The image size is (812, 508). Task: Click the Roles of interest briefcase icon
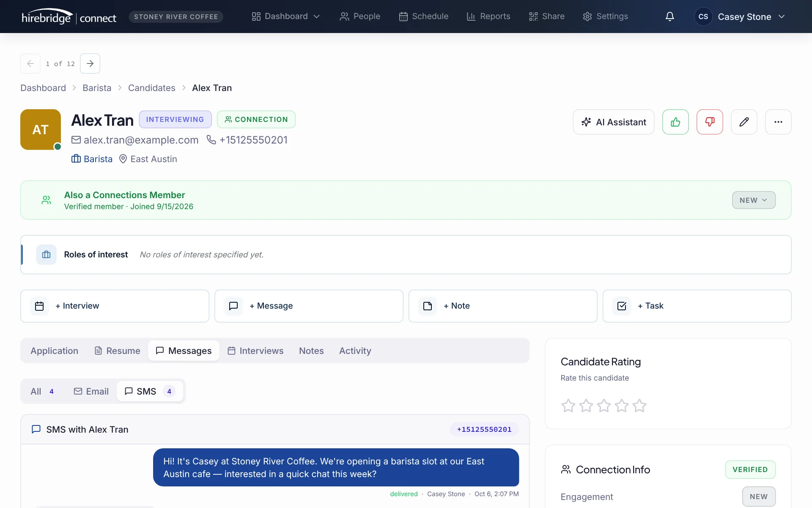pos(46,254)
